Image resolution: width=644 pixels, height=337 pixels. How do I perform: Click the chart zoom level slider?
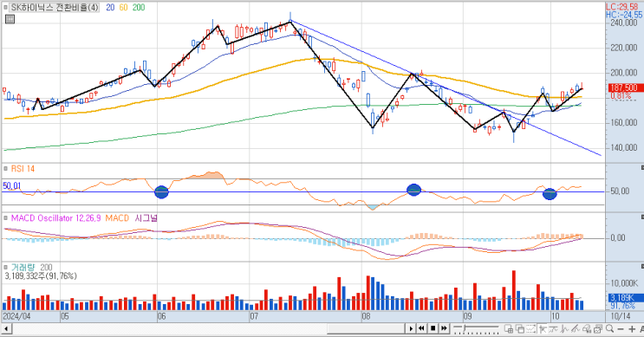[476, 328]
